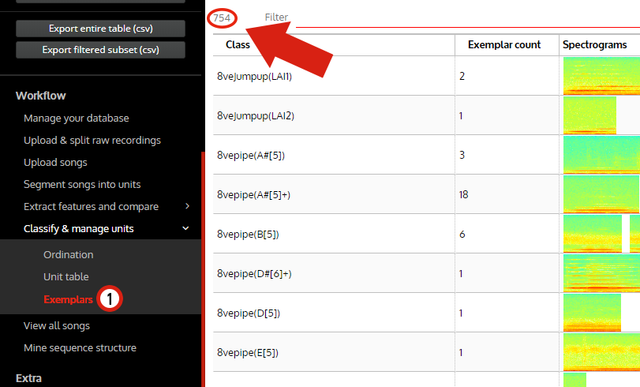
Task: Click spectrogram thumbnail for 8vepipe(E[5])
Action: click(602, 353)
